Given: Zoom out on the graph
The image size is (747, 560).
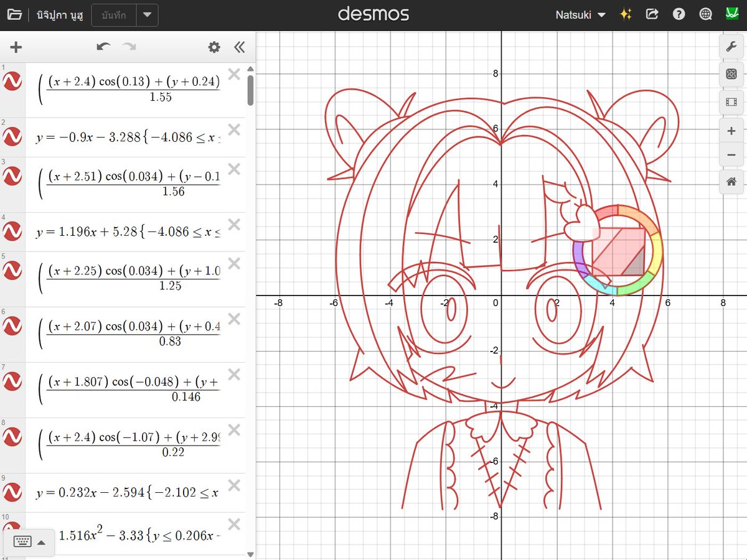Looking at the screenshot, I should coord(732,155).
